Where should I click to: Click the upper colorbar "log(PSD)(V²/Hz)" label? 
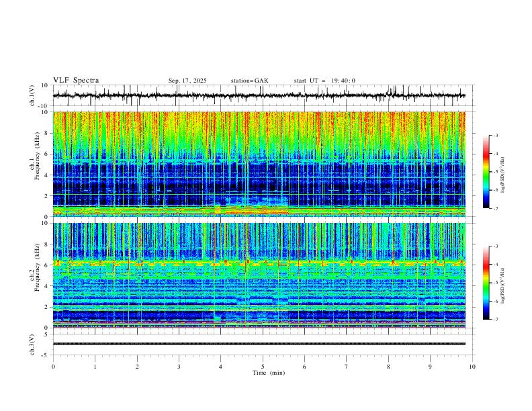pyautogui.click(x=504, y=175)
